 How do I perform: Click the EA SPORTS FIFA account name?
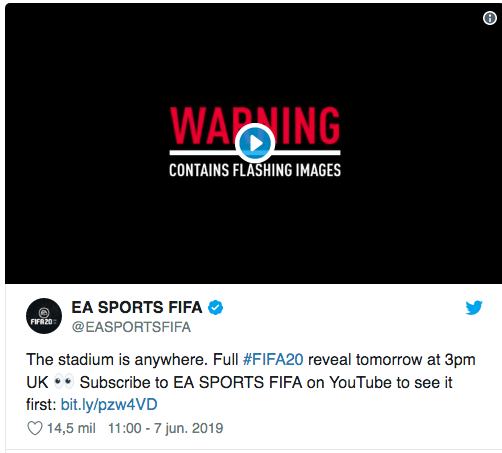coord(137,307)
